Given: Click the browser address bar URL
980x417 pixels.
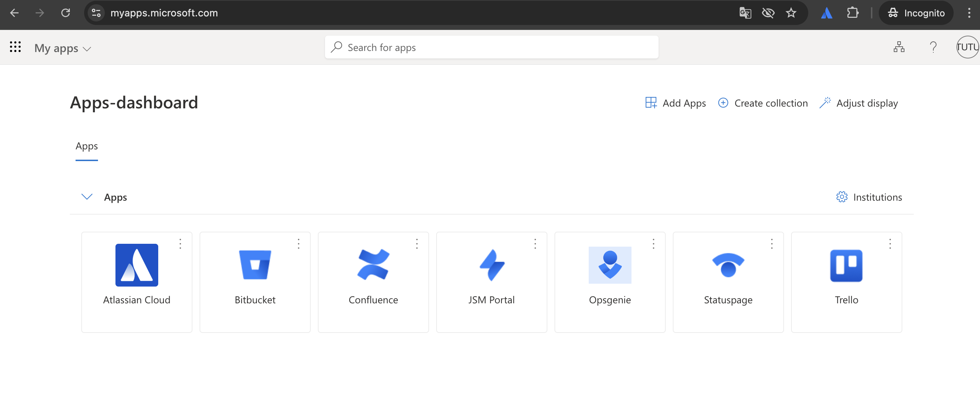Looking at the screenshot, I should tap(164, 13).
